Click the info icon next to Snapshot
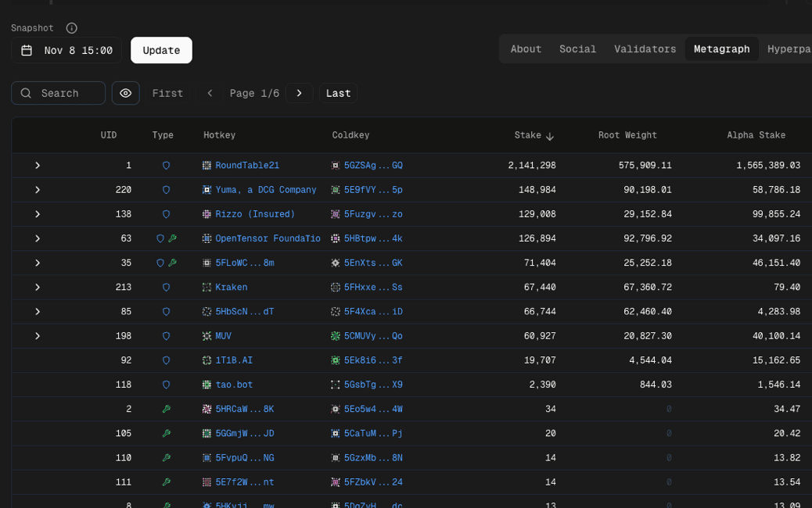The width and height of the screenshot is (812, 508). [x=72, y=28]
